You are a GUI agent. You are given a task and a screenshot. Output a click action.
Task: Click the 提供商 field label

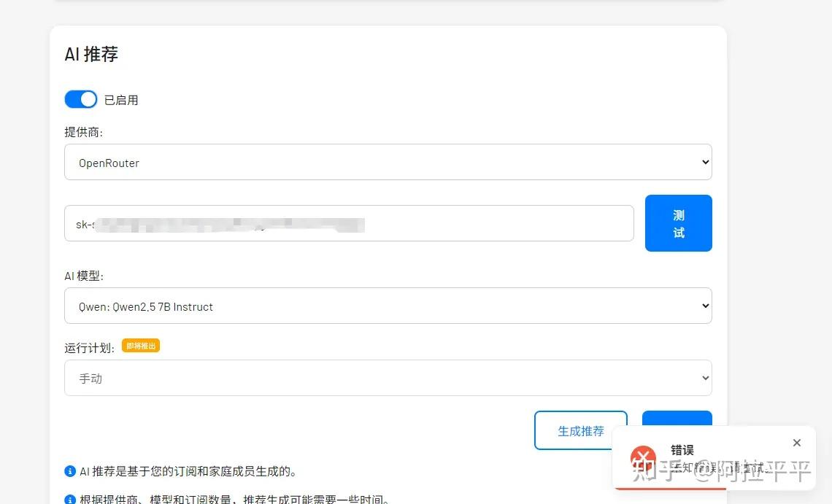point(83,132)
